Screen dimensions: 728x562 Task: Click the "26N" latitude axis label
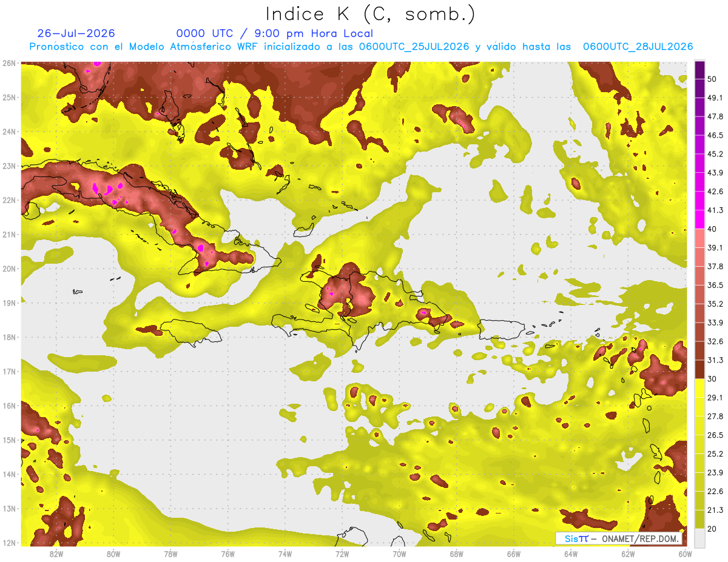tap(9, 63)
